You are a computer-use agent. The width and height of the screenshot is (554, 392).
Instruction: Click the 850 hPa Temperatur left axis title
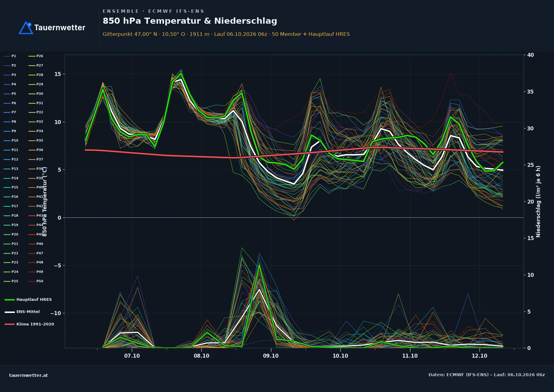45,202
